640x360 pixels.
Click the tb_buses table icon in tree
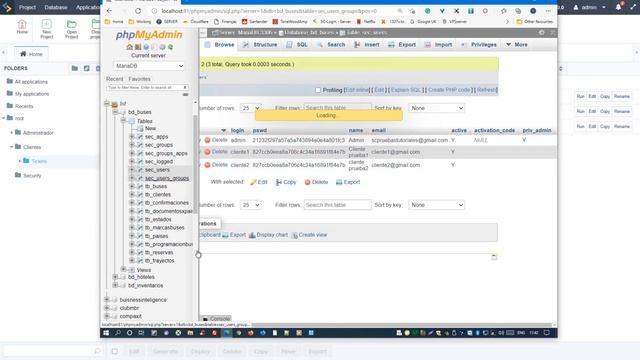[140, 186]
